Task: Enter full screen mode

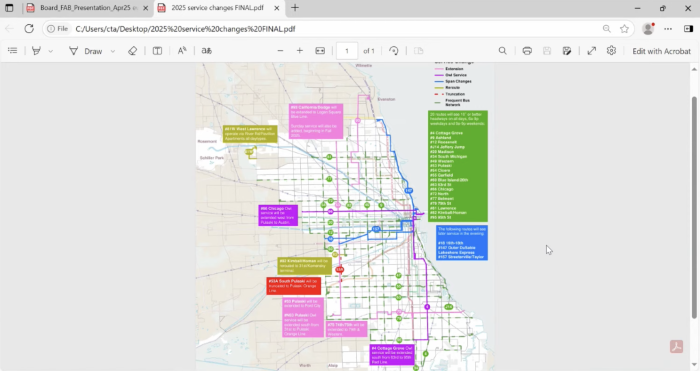Action: (x=592, y=51)
